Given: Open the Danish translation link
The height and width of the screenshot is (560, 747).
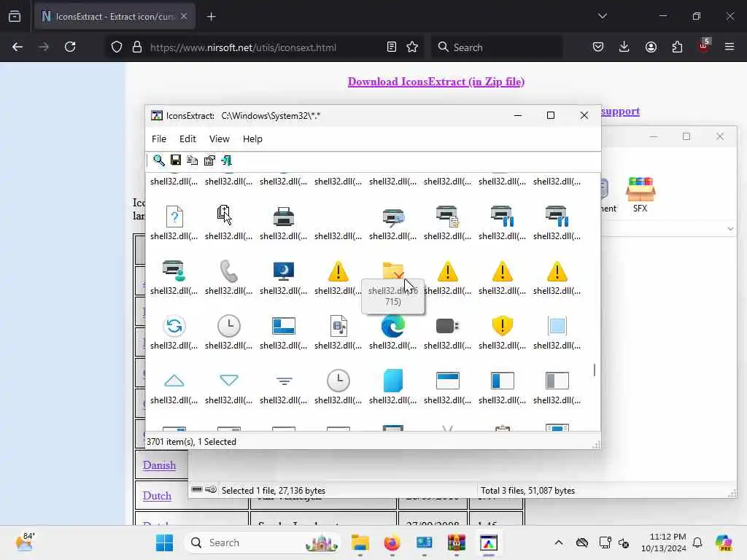Looking at the screenshot, I should point(159,464).
